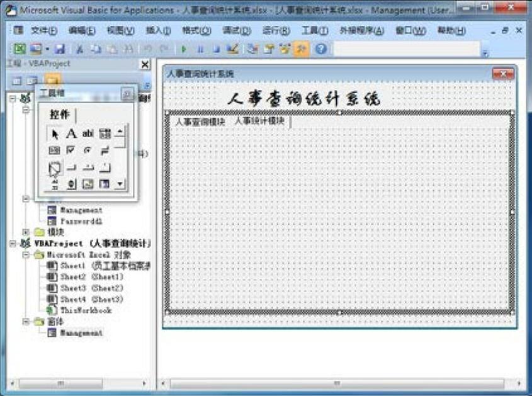This screenshot has height=396, width=532.
Task: Run the macro with the green play icon
Action: click(x=184, y=49)
